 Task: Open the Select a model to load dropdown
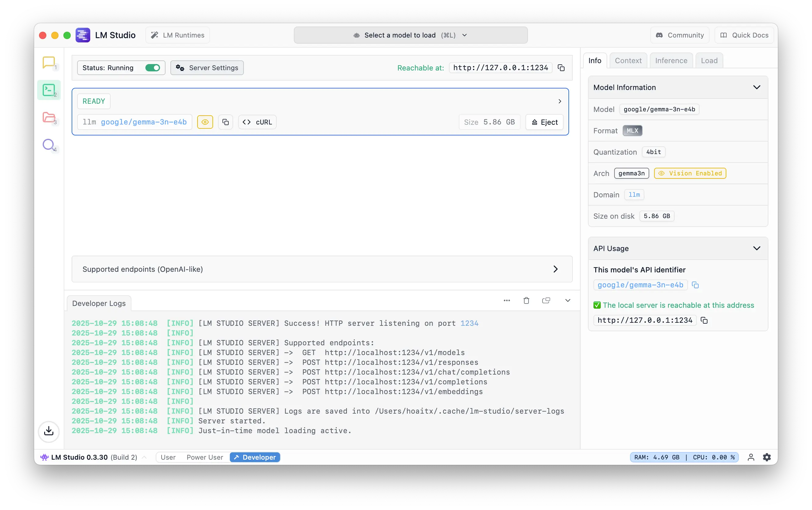tap(410, 35)
